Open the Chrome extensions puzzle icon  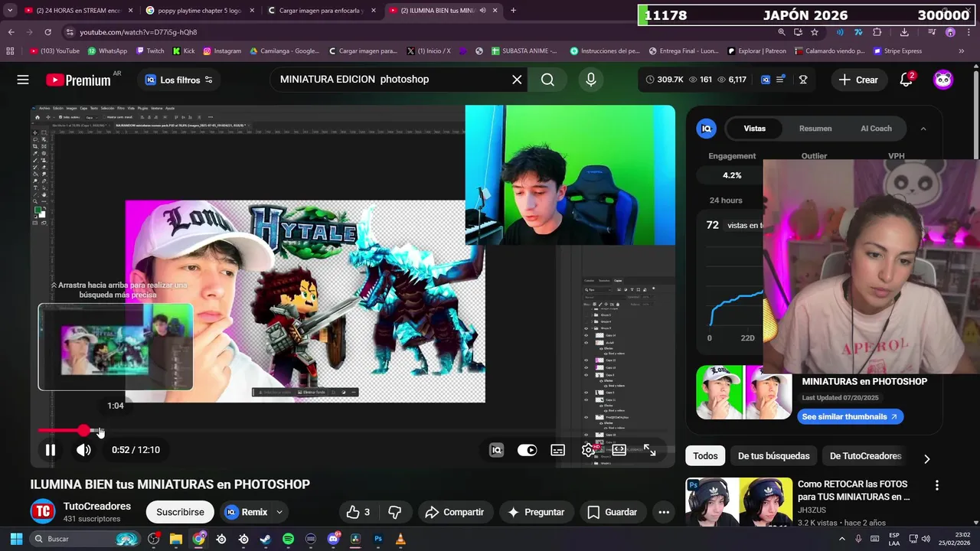877,32
